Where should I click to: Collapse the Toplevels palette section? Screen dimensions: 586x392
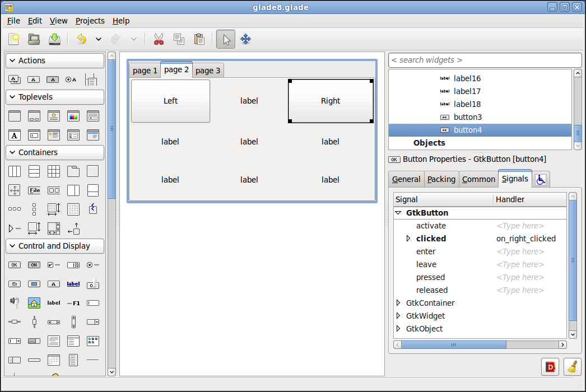pyautogui.click(x=55, y=97)
